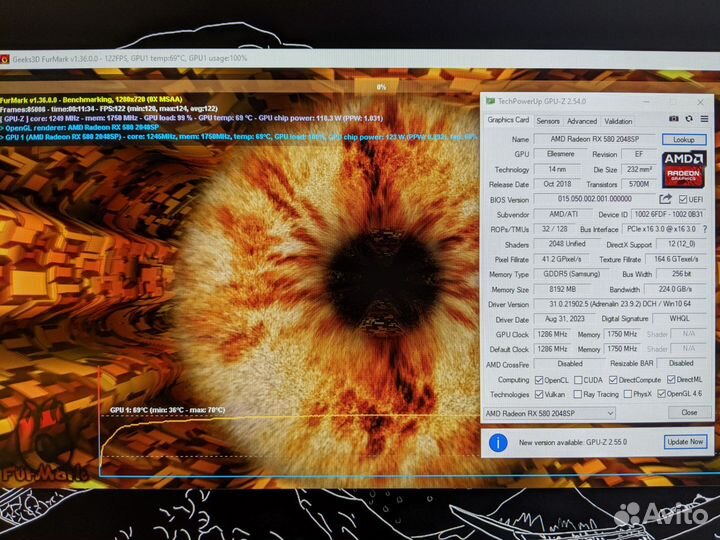The image size is (720, 540).
Task: Click the Transistors value 5700M
Action: point(639,184)
